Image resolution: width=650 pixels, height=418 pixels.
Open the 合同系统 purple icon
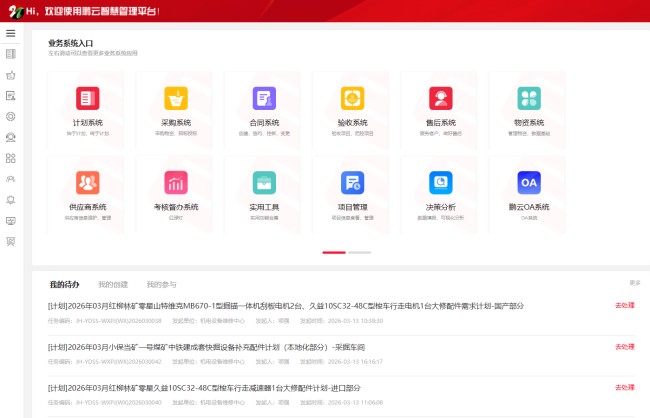pos(264,98)
